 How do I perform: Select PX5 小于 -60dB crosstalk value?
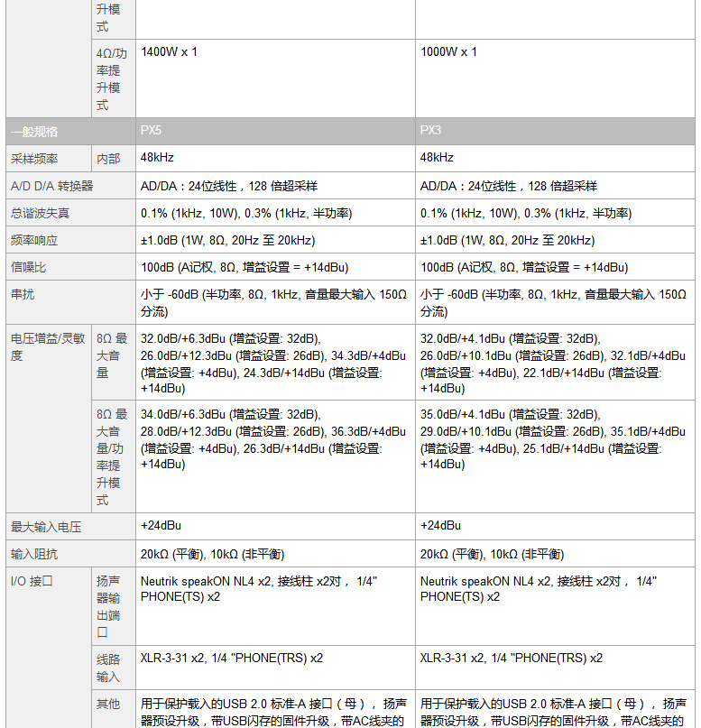coord(275,302)
